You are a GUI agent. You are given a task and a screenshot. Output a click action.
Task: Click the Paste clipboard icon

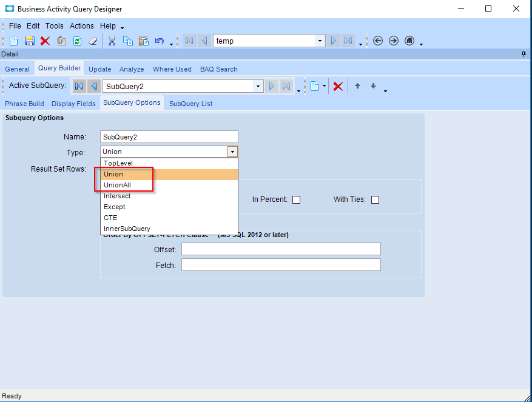[x=144, y=41]
